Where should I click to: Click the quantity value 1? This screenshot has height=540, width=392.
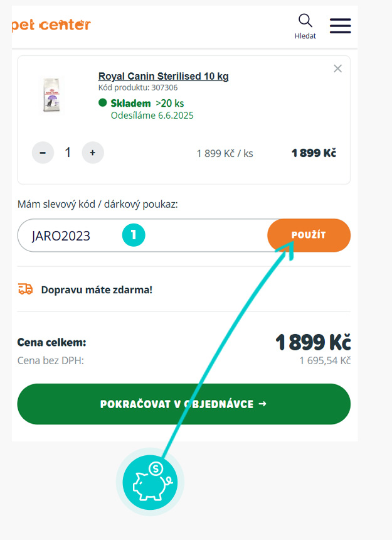click(x=68, y=153)
